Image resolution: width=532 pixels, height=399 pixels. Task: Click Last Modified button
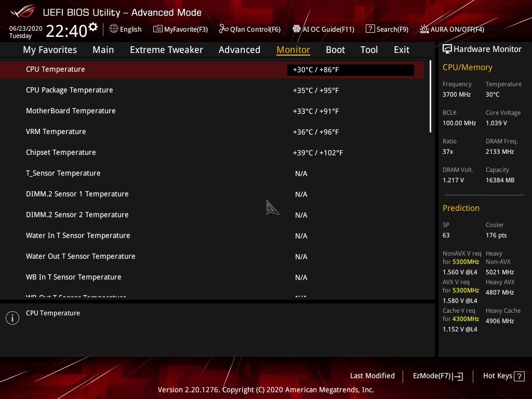coord(372,376)
